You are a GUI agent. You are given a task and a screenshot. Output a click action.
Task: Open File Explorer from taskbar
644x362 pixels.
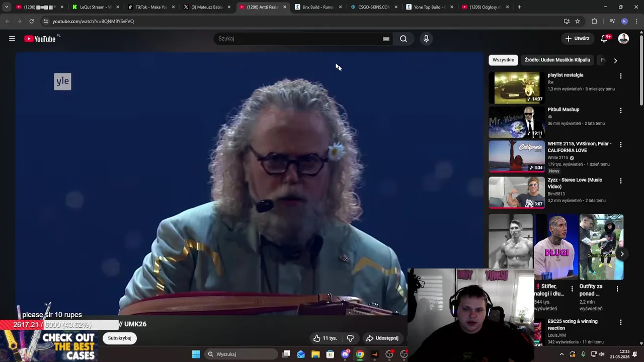click(315, 354)
